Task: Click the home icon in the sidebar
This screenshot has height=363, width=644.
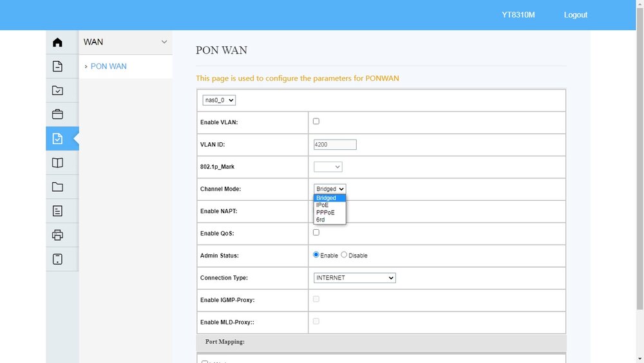Action: tap(57, 42)
